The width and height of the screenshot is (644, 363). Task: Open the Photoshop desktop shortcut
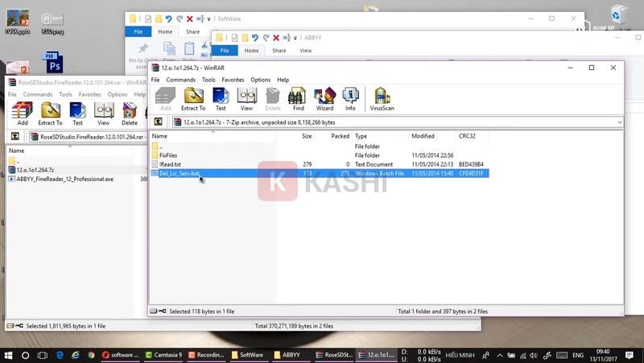coord(53,62)
